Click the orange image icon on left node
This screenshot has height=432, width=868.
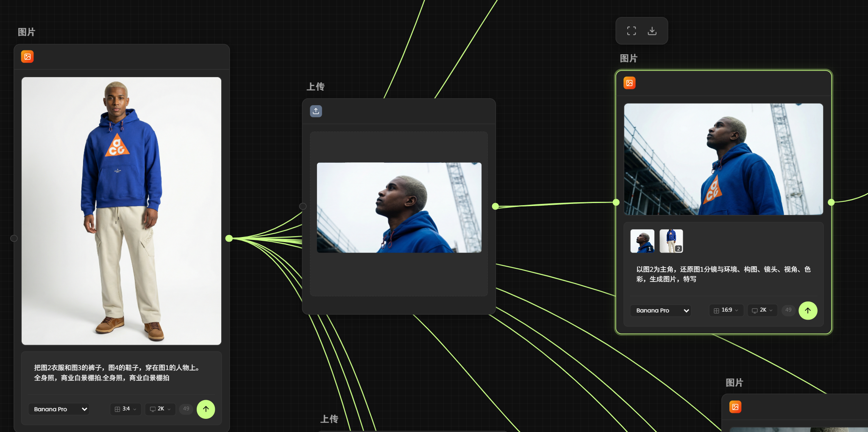28,57
